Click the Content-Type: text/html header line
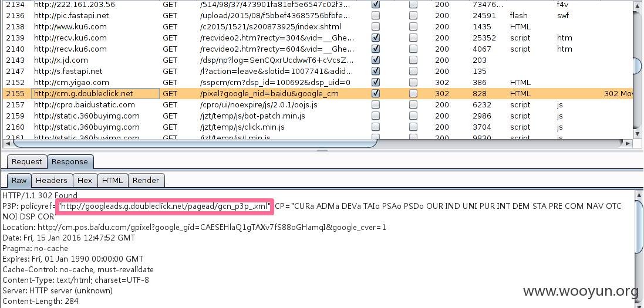Viewport: 644px width, 308px height. pyautogui.click(x=76, y=280)
